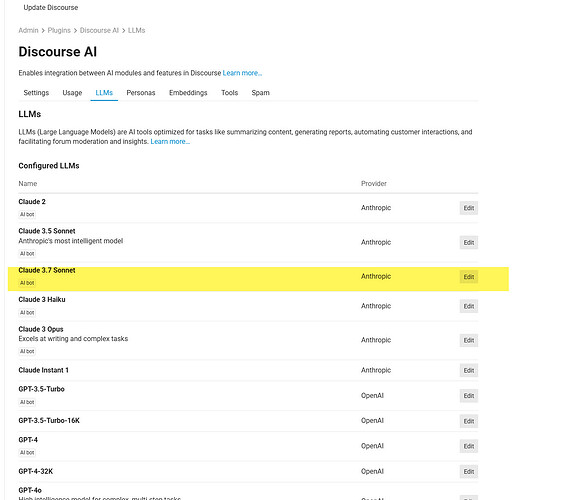Switch to the Usage tab
Screen dimensions: 578x500
tap(72, 93)
